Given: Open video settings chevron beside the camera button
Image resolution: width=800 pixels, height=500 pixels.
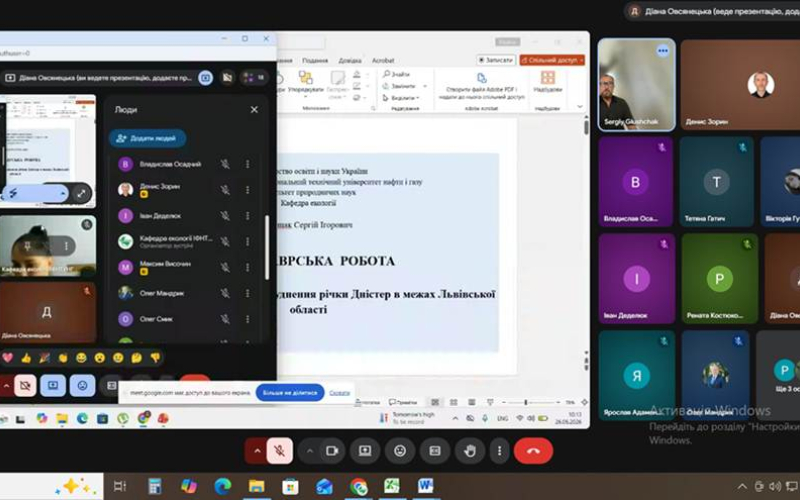Looking at the screenshot, I should [x=310, y=451].
